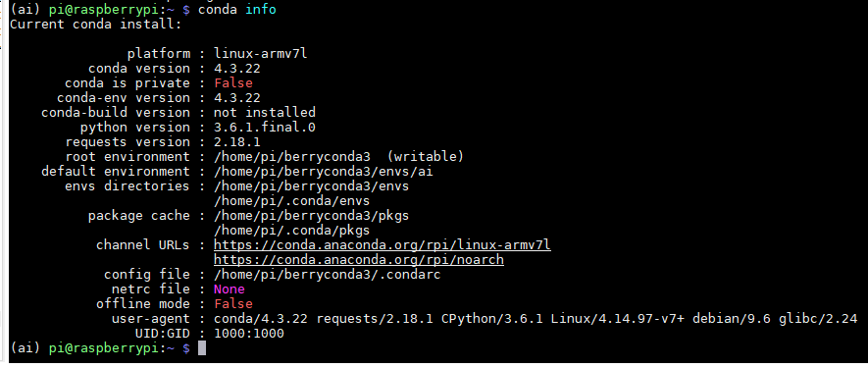868x368 pixels.
Task: Click the /home/pi/.conda/envs directory path
Action: 291,200
